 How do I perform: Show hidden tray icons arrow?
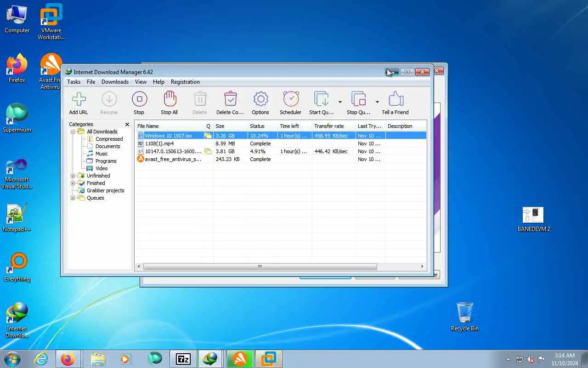(x=508, y=359)
